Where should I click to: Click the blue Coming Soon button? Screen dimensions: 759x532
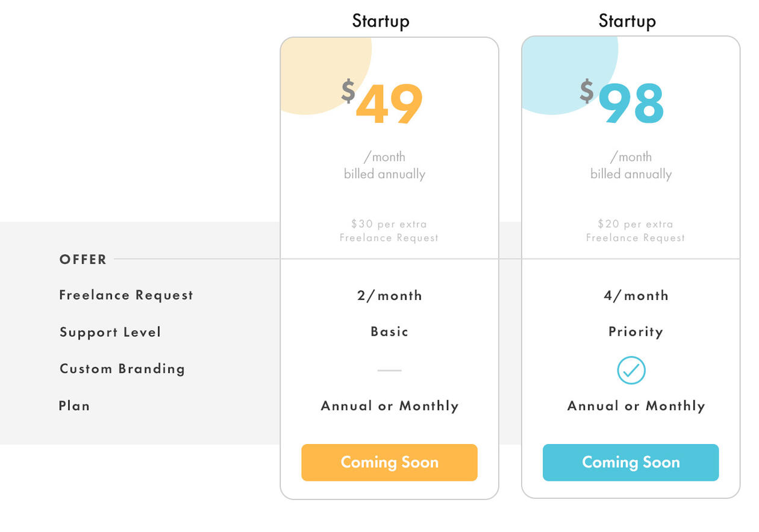tap(630, 463)
